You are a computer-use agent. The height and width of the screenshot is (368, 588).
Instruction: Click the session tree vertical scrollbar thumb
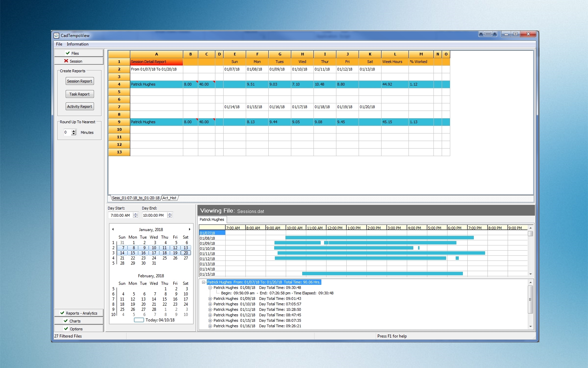tap(531, 300)
